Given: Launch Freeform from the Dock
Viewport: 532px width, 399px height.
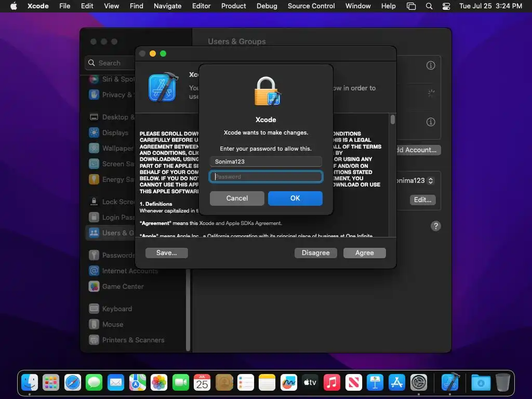Looking at the screenshot, I should pos(289,382).
